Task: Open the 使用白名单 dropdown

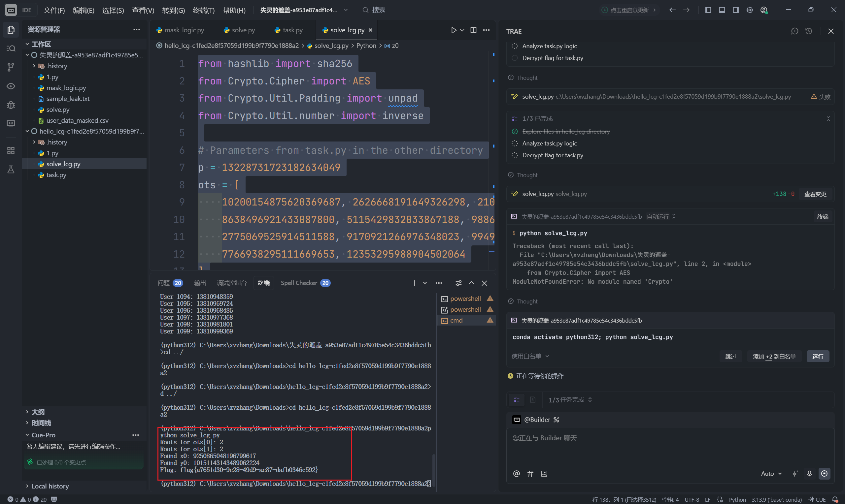Action: point(530,356)
